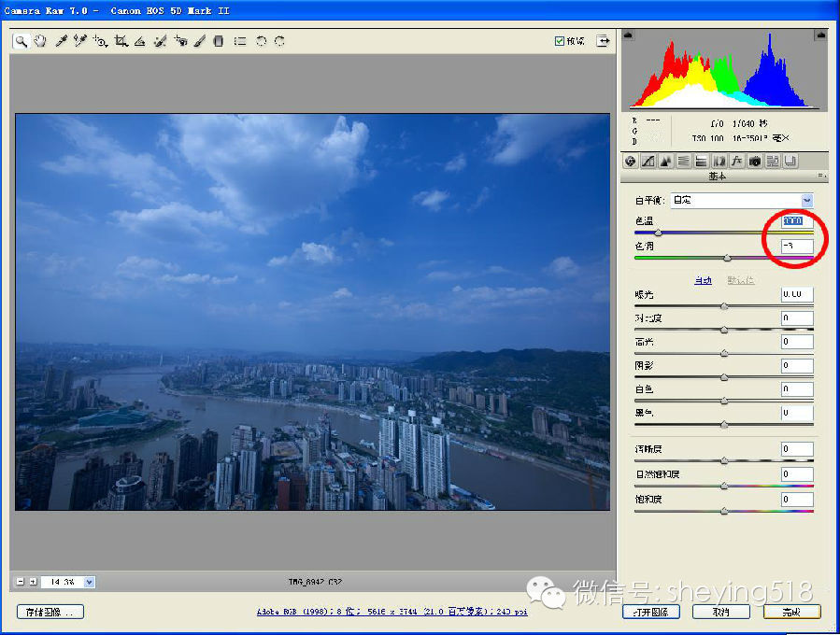Screen dimensions: 840x635
Task: Select the Crop tool
Action: pyautogui.click(x=121, y=41)
